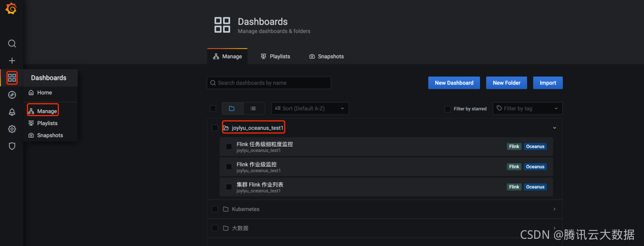Click Oceanus tag on 集群 Flink 作业列表 row
This screenshot has width=644, height=246.
coord(535,186)
